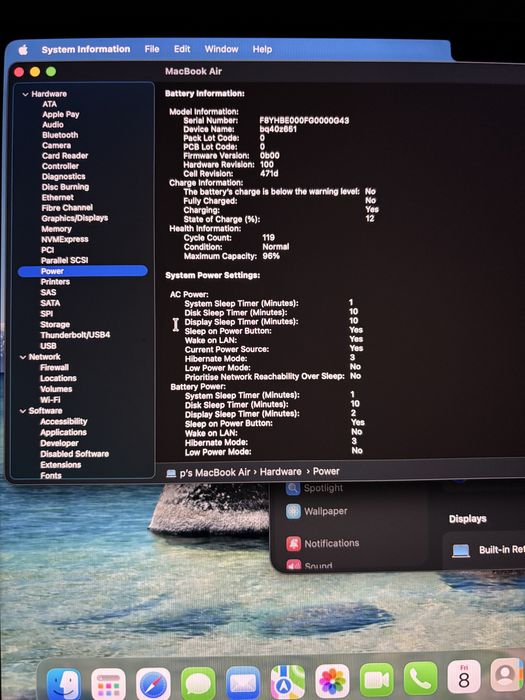525x700 pixels.
Task: Open the Contacts icon in the Dock
Action: pyautogui.click(x=507, y=675)
